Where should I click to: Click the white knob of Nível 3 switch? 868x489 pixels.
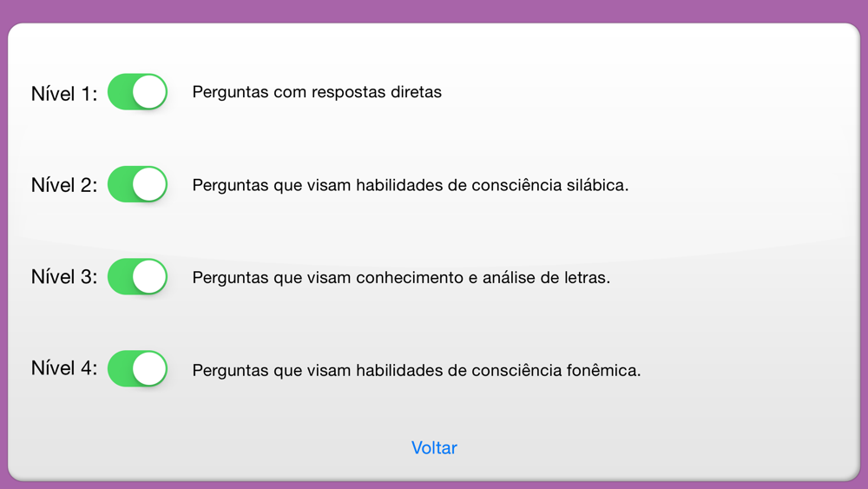[x=149, y=276]
